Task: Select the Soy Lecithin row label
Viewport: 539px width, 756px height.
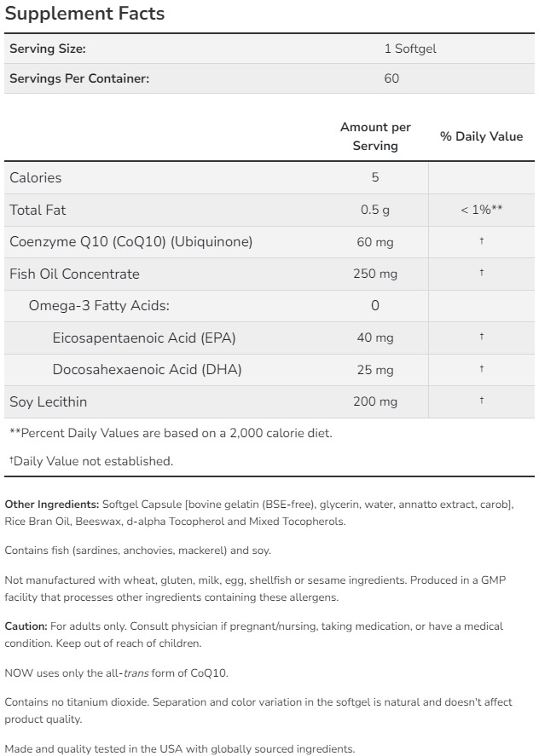Action: 49,401
